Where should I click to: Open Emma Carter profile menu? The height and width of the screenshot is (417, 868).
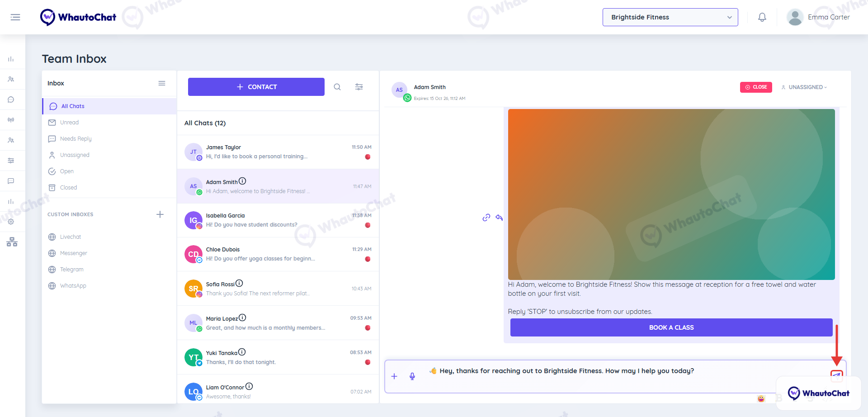pos(818,17)
